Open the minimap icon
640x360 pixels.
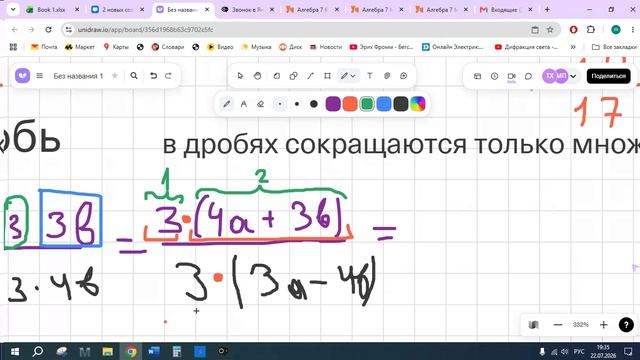click(533, 325)
